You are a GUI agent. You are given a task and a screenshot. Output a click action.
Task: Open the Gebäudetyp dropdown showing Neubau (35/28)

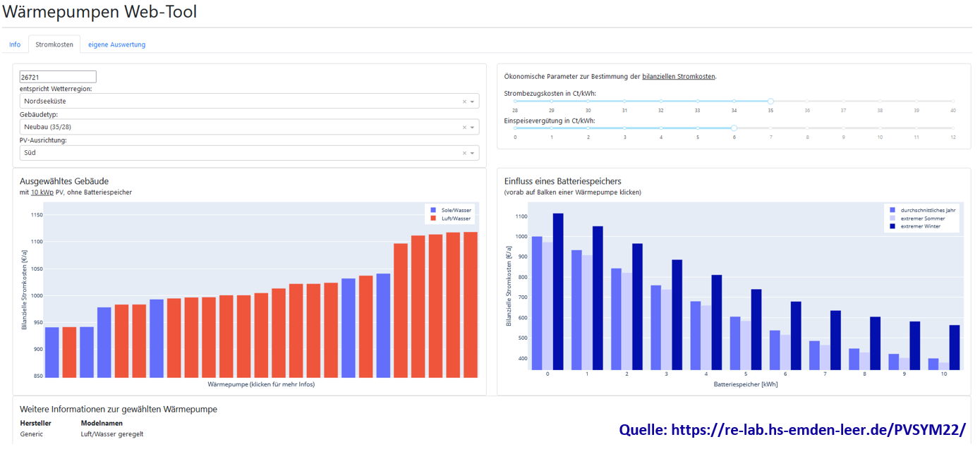coord(473,127)
